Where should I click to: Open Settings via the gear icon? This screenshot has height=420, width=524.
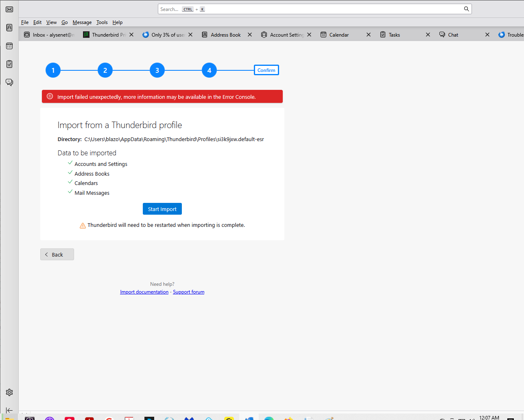9,392
